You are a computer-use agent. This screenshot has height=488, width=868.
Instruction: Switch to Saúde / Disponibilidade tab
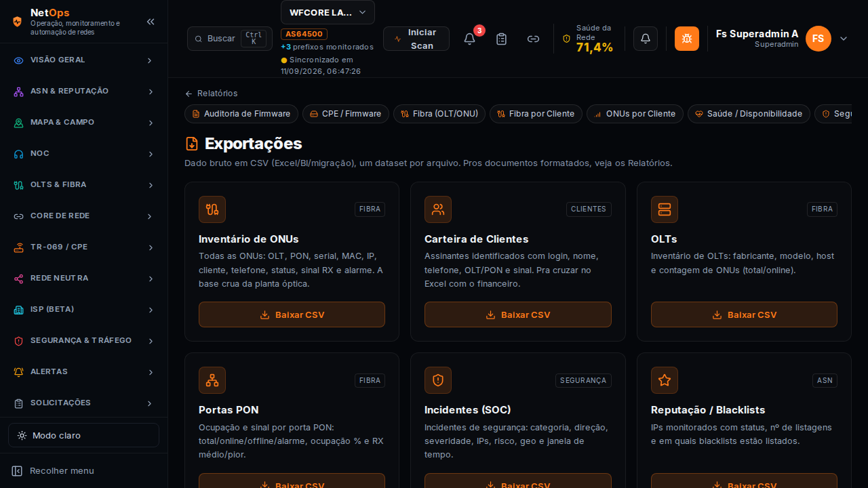coord(749,114)
